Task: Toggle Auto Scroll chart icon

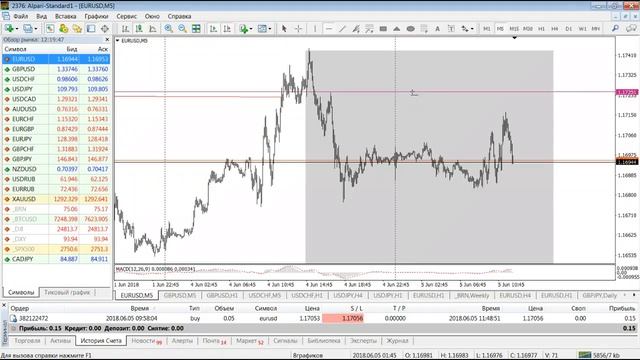Action: (x=213, y=29)
